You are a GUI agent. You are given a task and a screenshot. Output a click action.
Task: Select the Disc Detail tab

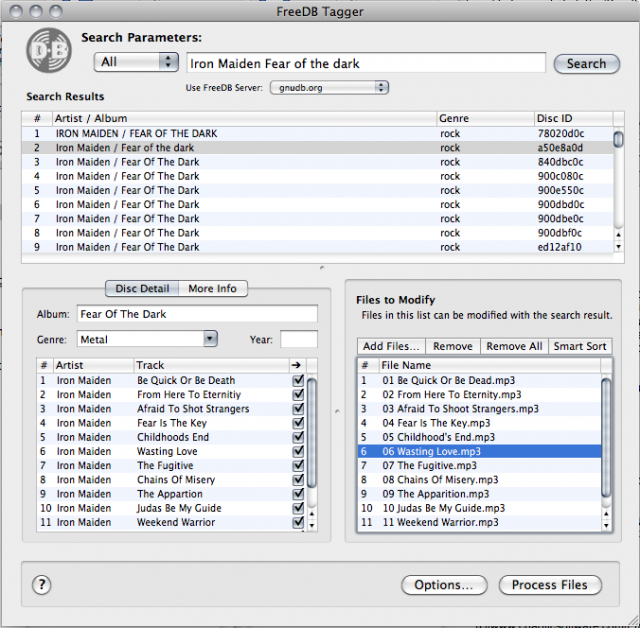pyautogui.click(x=141, y=288)
